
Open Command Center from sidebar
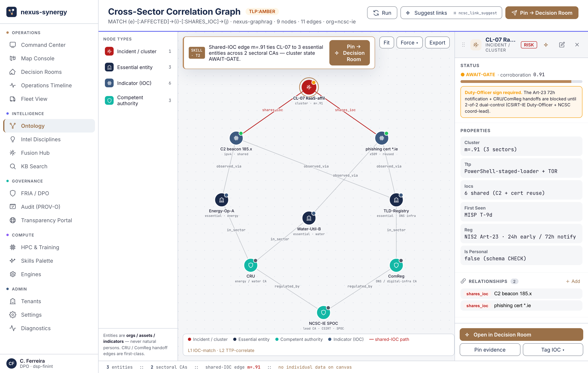point(49,45)
